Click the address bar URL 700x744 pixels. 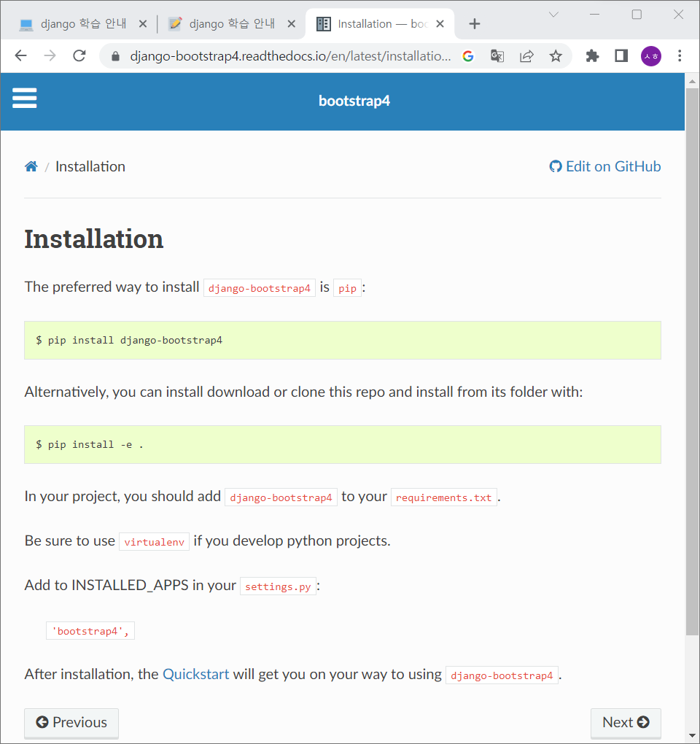[290, 56]
